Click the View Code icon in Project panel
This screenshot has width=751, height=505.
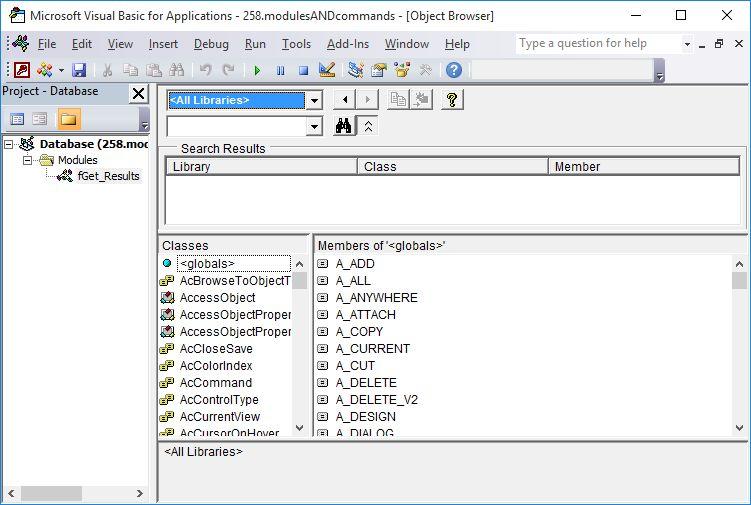(x=17, y=119)
